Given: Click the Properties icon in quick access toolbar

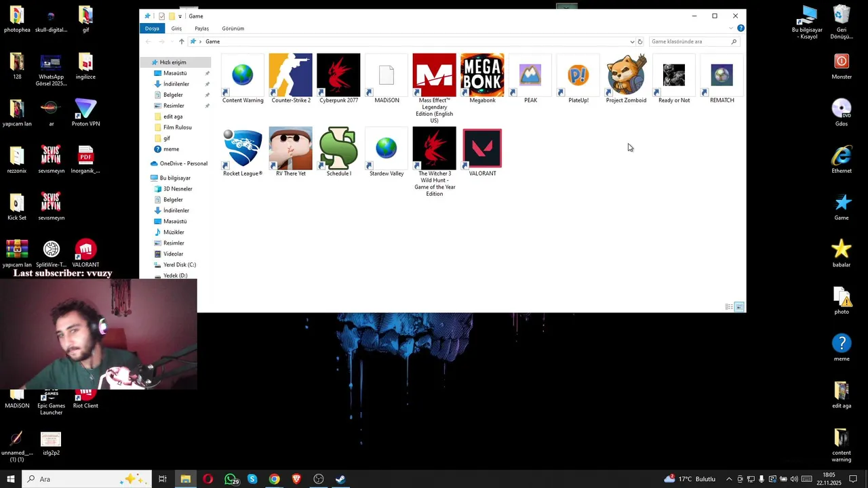Looking at the screenshot, I should [161, 16].
